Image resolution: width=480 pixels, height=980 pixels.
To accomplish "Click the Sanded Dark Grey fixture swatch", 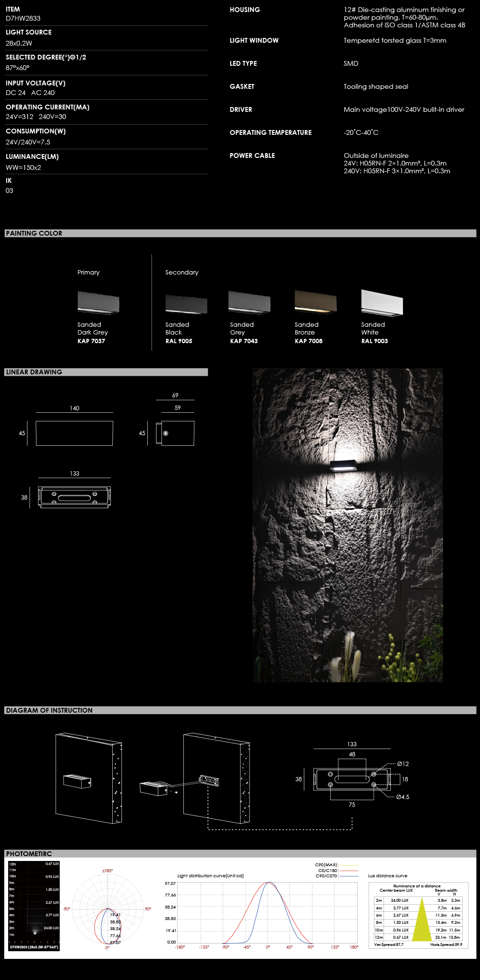I will point(98,303).
